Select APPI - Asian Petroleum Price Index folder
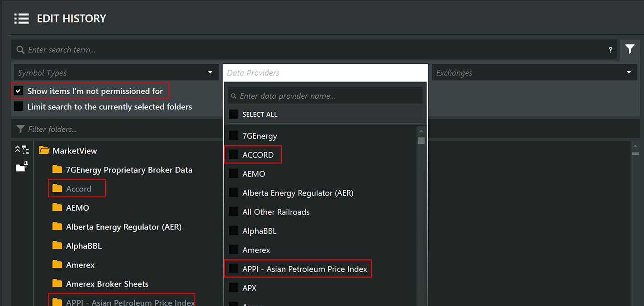Image resolution: width=644 pixels, height=306 pixels. (130, 302)
